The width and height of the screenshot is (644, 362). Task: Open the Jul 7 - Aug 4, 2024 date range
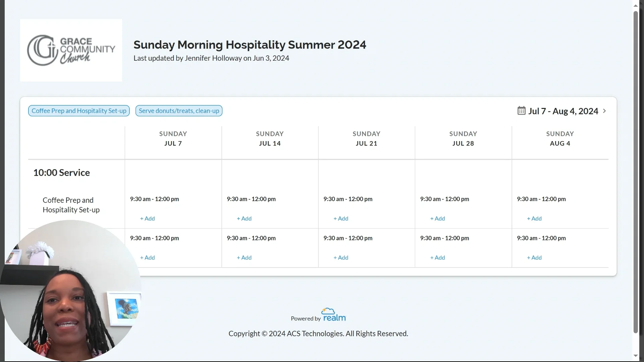pos(563,111)
